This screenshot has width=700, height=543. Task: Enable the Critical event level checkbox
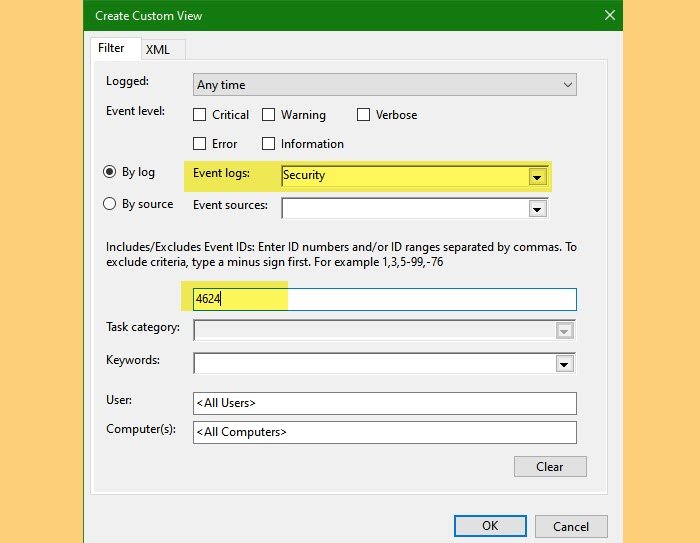click(x=200, y=115)
